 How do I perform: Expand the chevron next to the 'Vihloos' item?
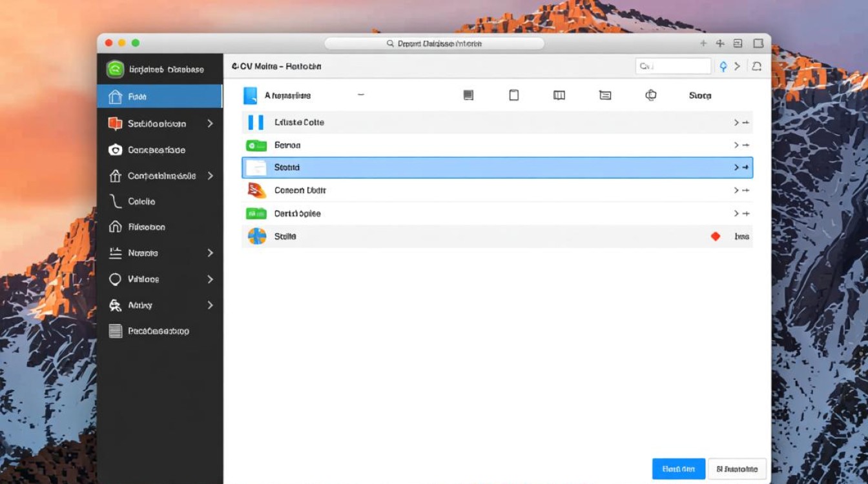(210, 279)
